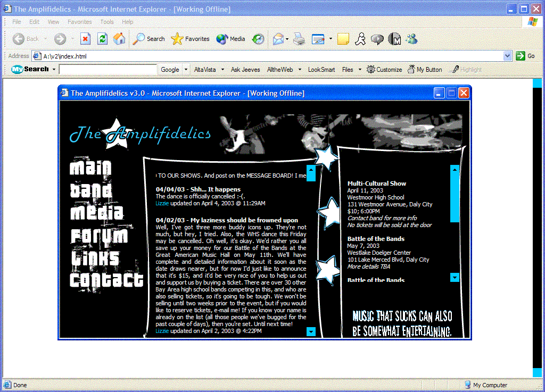
Task: Open the Edit menu
Action: [x=34, y=21]
